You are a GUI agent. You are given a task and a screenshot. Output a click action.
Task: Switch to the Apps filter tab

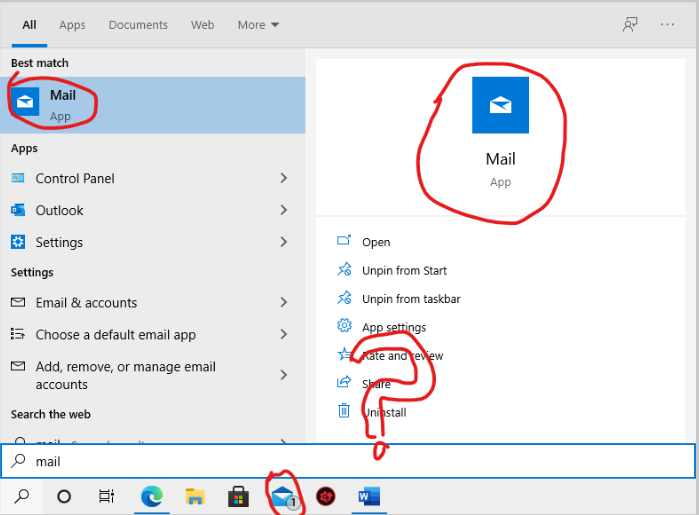point(72,25)
